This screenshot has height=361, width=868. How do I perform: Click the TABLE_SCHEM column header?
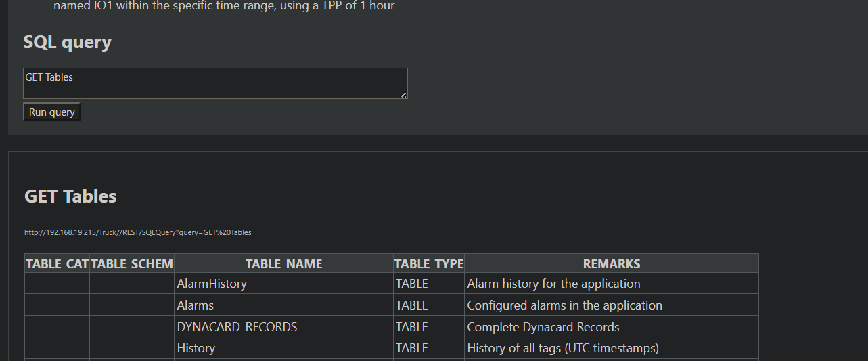132,264
